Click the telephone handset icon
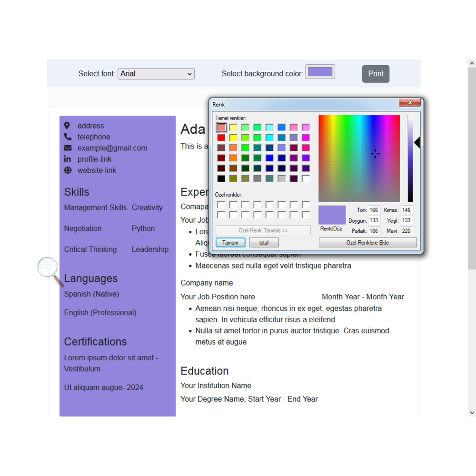This screenshot has height=476, width=476. coord(68,137)
